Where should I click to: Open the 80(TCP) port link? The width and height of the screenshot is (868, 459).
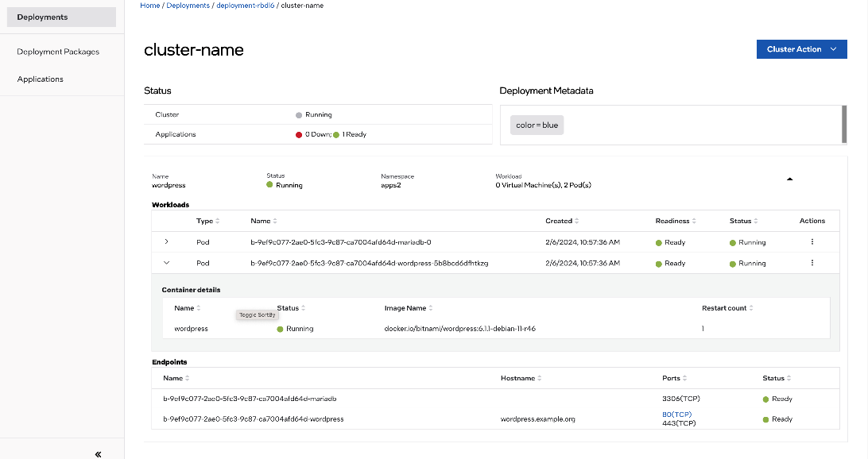(676, 415)
